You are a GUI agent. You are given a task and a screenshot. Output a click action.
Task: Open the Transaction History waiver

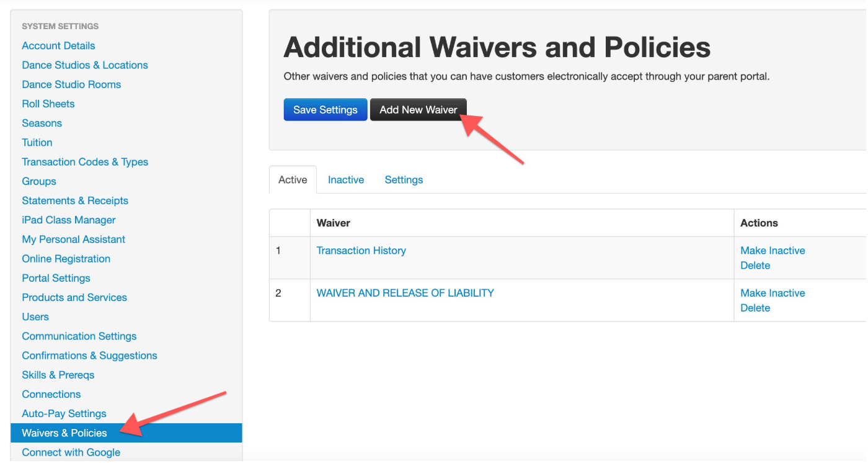point(361,251)
